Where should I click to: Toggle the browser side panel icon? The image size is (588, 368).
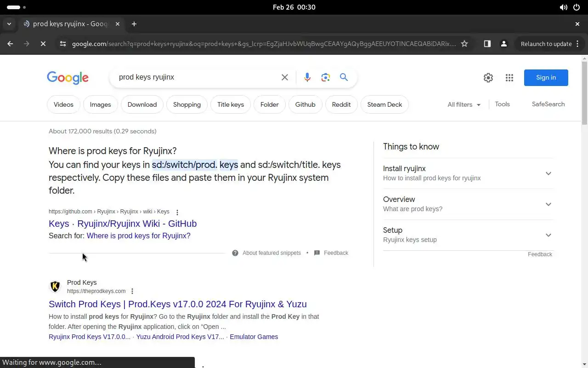pyautogui.click(x=487, y=44)
